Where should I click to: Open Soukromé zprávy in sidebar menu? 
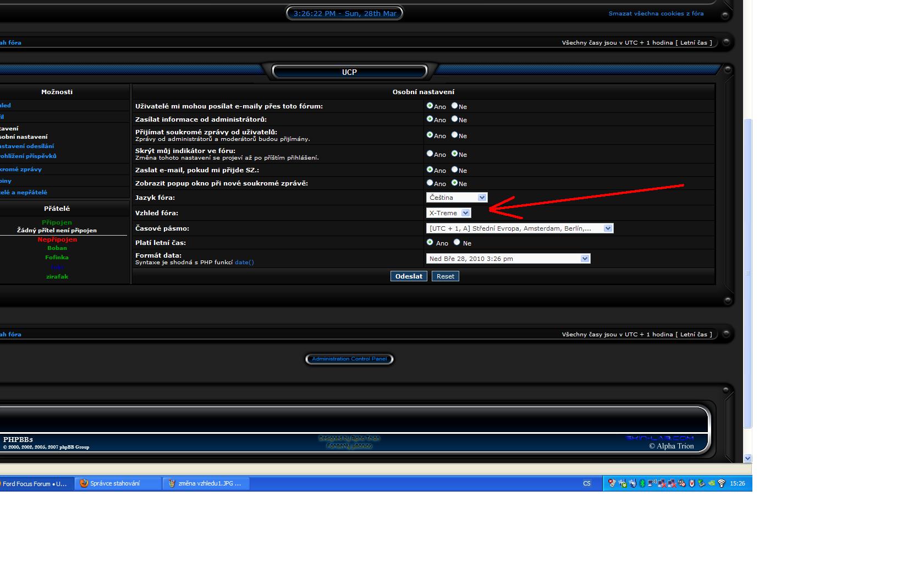(21, 169)
